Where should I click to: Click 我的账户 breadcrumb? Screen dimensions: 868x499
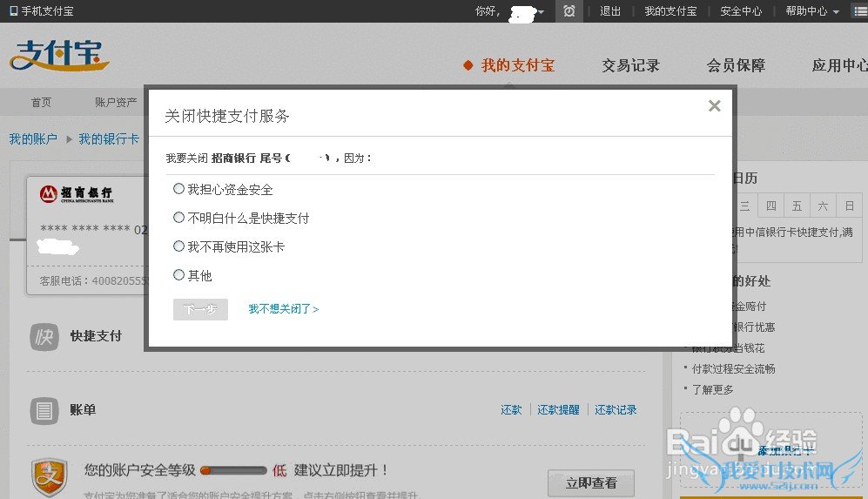tap(33, 139)
